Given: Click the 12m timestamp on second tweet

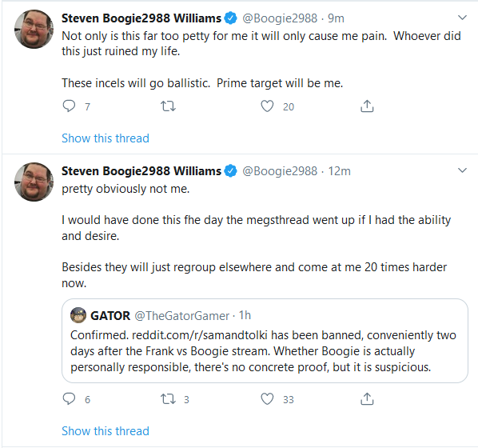Looking at the screenshot, I should click(x=339, y=171).
